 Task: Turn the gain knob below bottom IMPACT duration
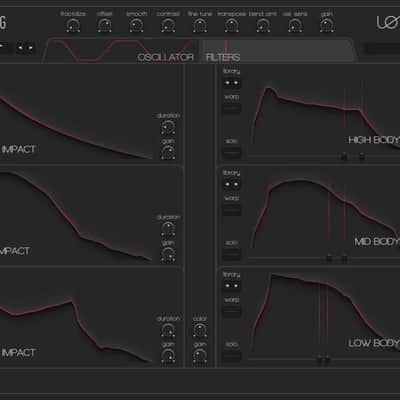[x=168, y=356]
